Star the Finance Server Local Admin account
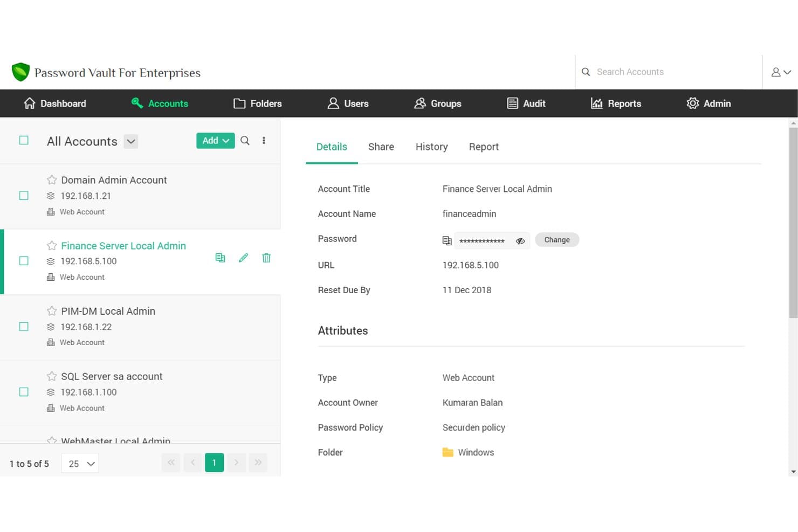This screenshot has height=532, width=798. coord(52,245)
